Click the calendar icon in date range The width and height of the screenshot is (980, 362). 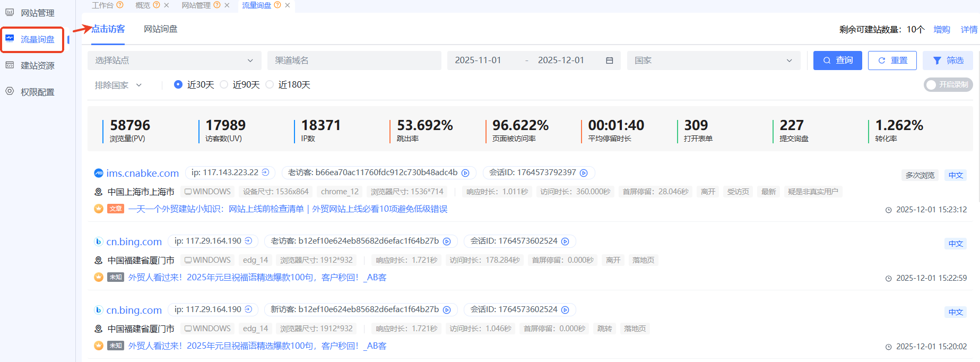pos(609,61)
